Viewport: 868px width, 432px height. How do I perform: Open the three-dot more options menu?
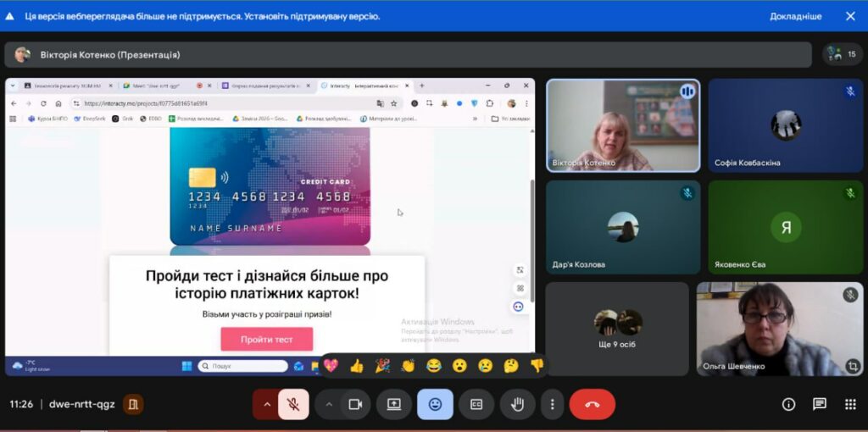click(x=552, y=405)
